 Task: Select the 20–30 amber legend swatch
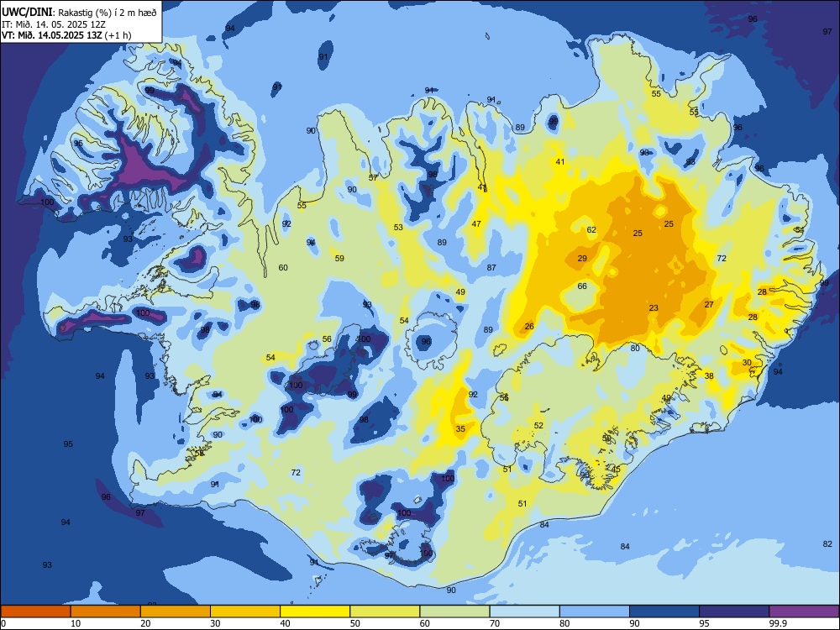(x=176, y=612)
